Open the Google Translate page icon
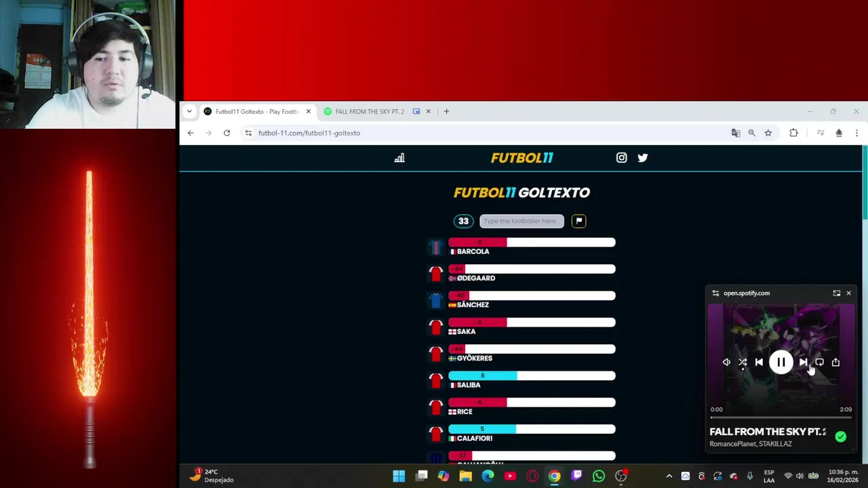 point(736,133)
